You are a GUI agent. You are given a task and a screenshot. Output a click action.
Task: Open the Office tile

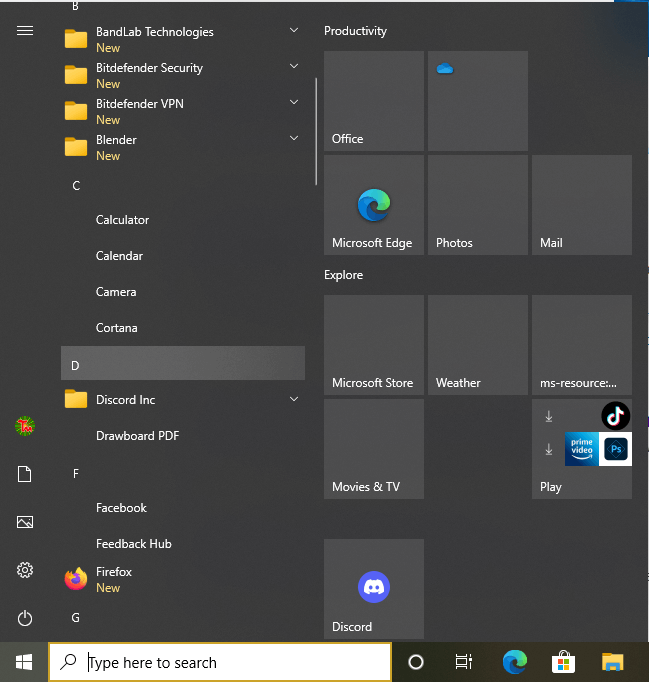coord(374,101)
